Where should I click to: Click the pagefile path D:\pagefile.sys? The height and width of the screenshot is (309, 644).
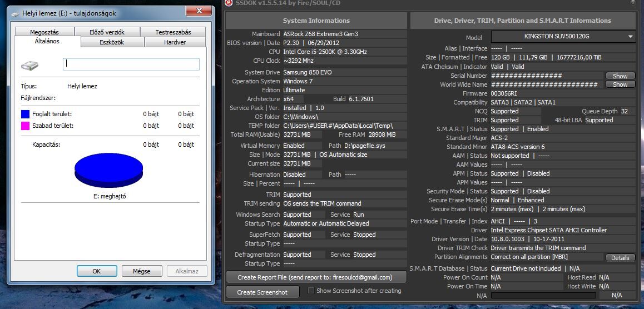pyautogui.click(x=365, y=146)
